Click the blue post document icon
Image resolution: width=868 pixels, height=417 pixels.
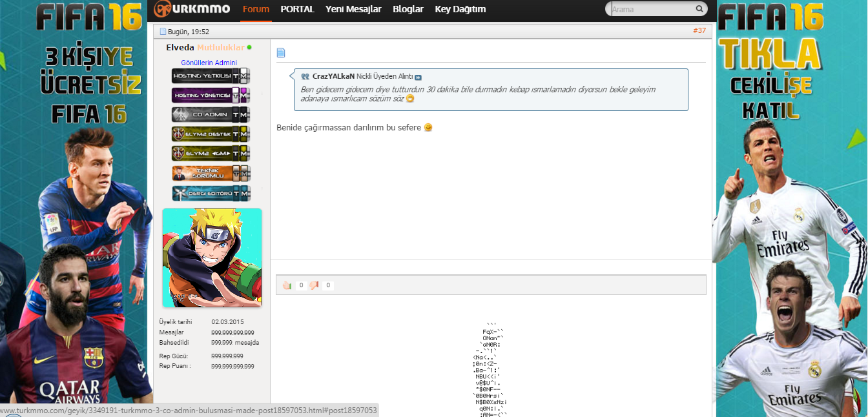click(281, 53)
